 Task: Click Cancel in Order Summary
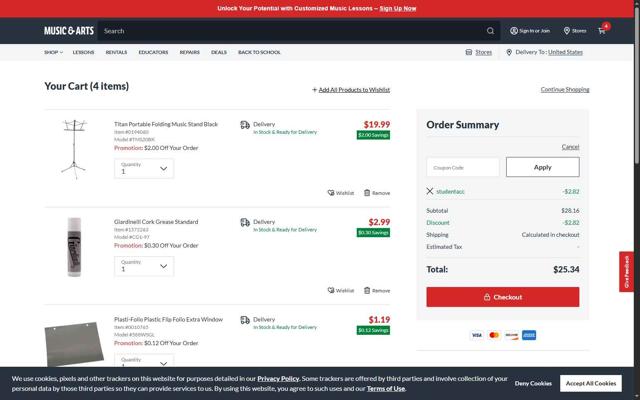(570, 147)
